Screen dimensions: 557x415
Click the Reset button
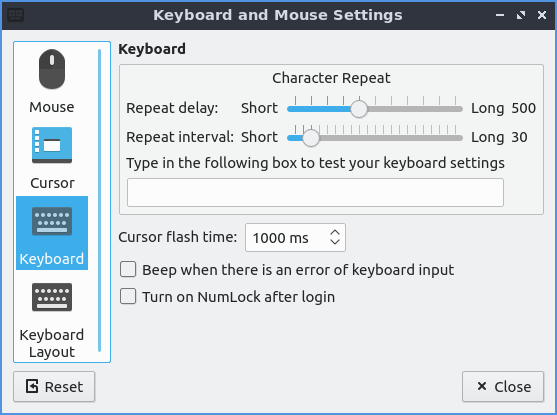point(54,387)
